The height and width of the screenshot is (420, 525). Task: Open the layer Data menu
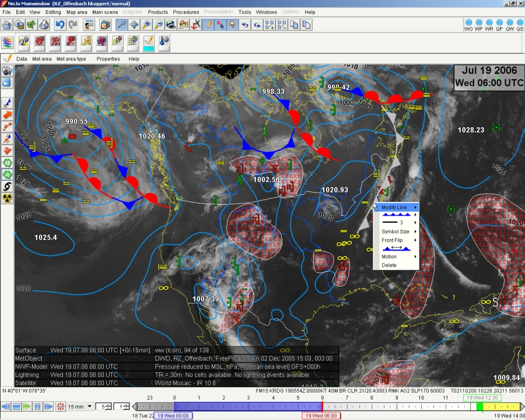(x=22, y=59)
